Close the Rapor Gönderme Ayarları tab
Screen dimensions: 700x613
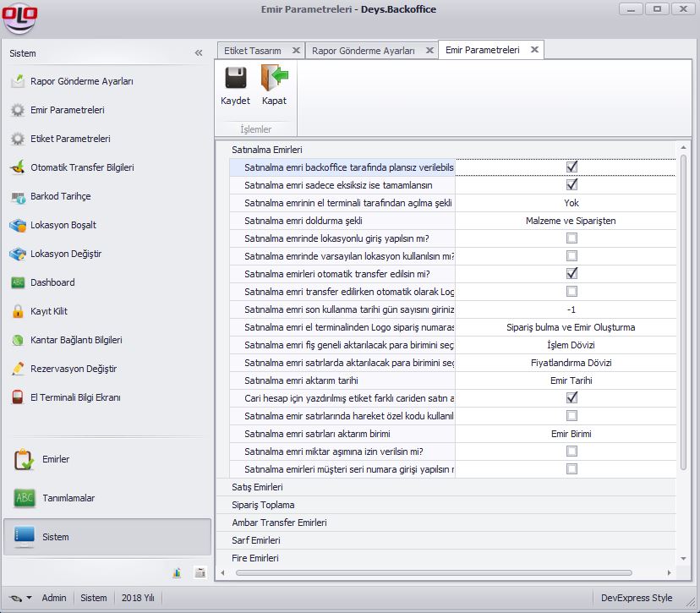click(429, 51)
